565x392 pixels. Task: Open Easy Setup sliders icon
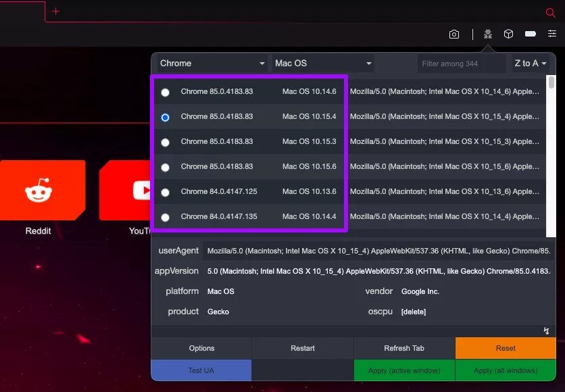pos(551,34)
